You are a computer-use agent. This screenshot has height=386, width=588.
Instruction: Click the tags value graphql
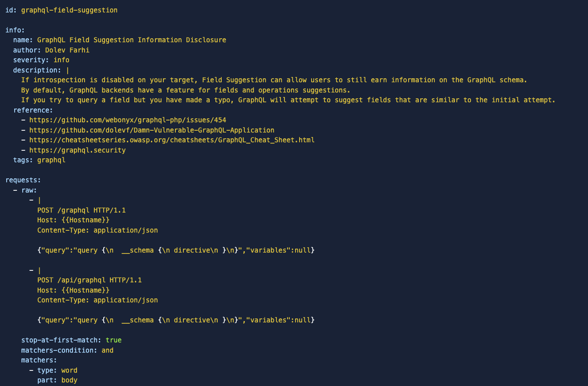(x=51, y=160)
